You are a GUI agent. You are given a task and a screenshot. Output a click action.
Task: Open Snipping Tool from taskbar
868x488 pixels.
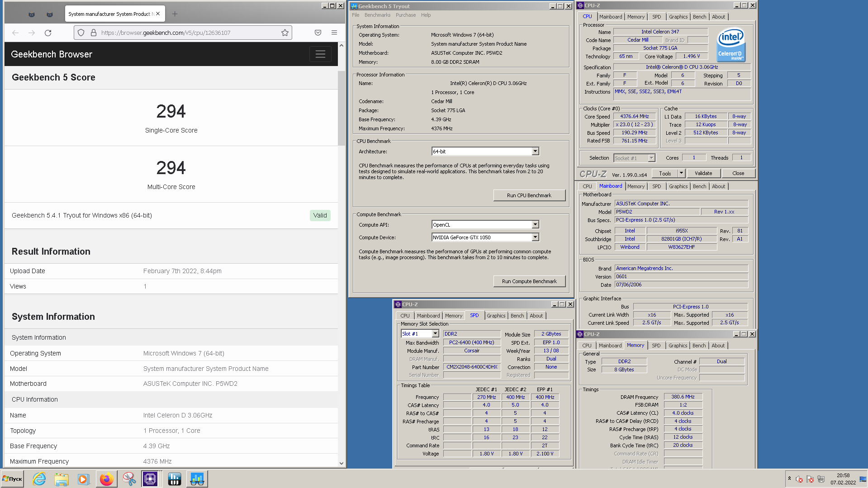click(129, 479)
